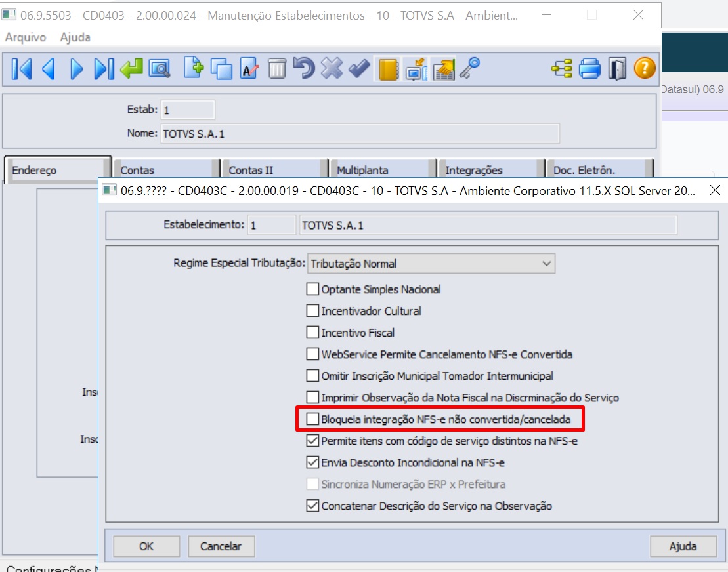Cancel changes X icon in toolbar
Viewport: 728px width, 572px height.
pos(332,68)
